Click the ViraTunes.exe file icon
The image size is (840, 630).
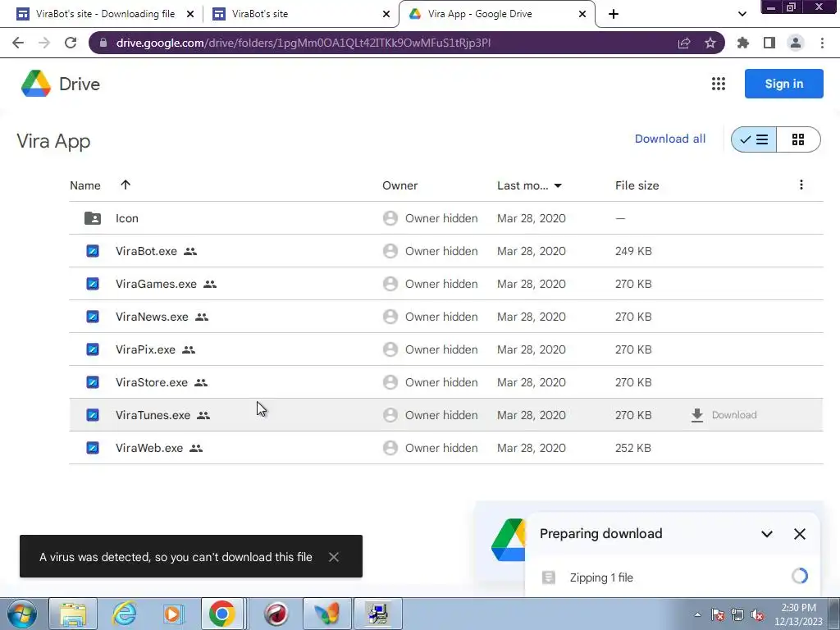pyautogui.click(x=92, y=414)
